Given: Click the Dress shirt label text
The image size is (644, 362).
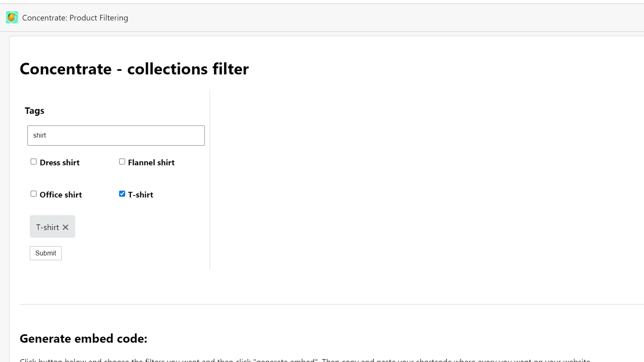Looking at the screenshot, I should tap(60, 162).
